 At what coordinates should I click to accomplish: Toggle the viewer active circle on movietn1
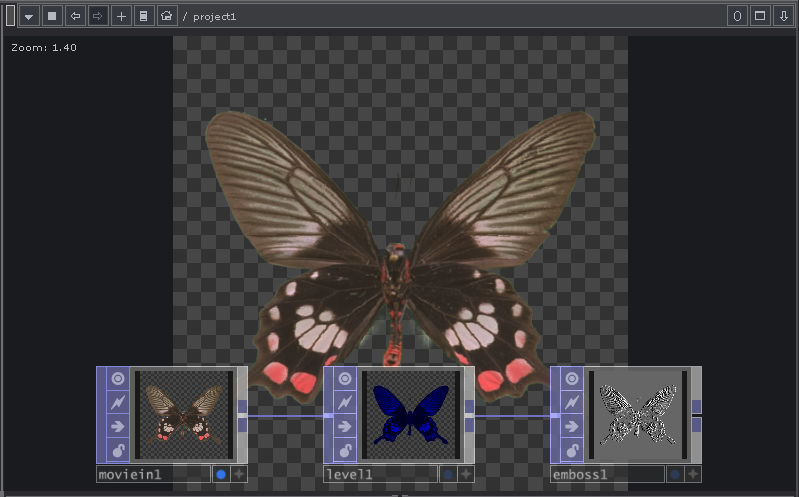(118, 379)
